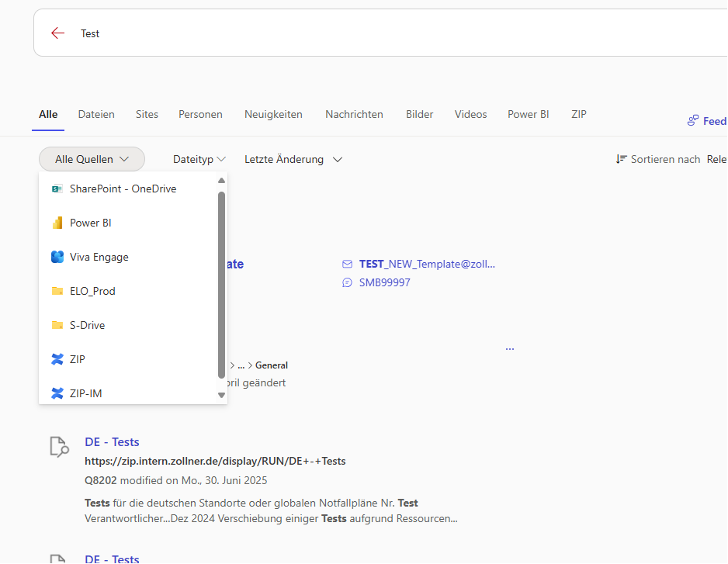This screenshot has height=564, width=728.
Task: Click the Sortieren nach sort icon
Action: (621, 159)
